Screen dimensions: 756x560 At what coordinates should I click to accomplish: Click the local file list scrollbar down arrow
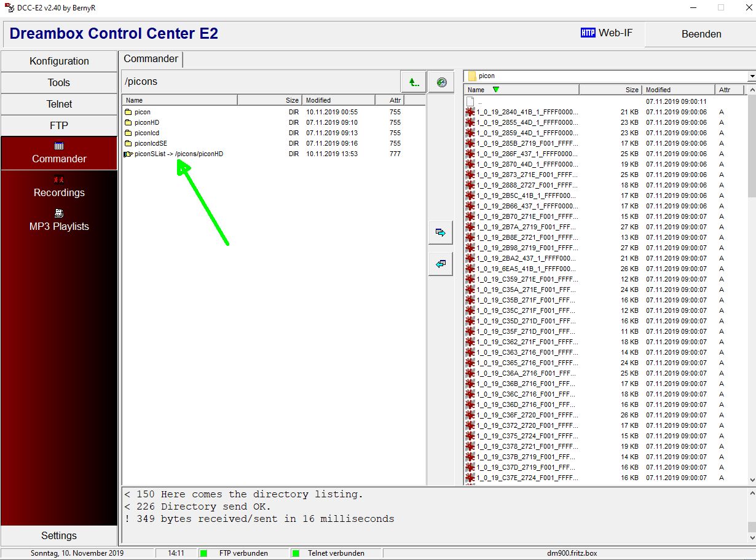click(752, 480)
